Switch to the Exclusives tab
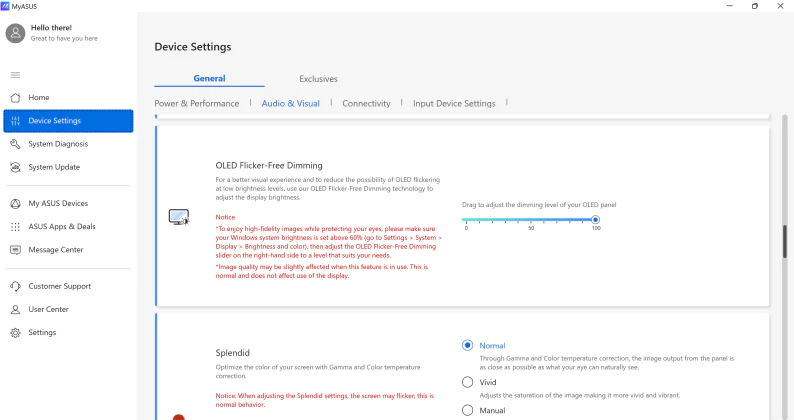The width and height of the screenshot is (794, 420). click(x=318, y=79)
